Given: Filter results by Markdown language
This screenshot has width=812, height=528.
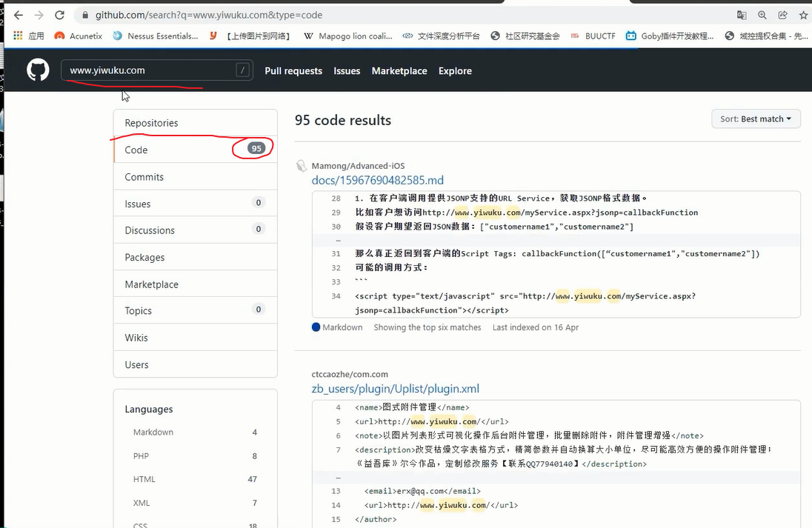Looking at the screenshot, I should [x=196, y=432].
